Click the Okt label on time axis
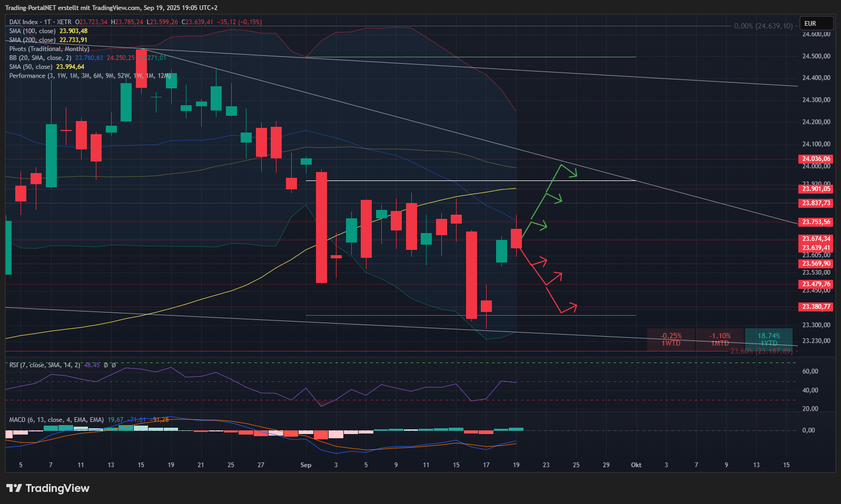The image size is (841, 504). point(636,465)
